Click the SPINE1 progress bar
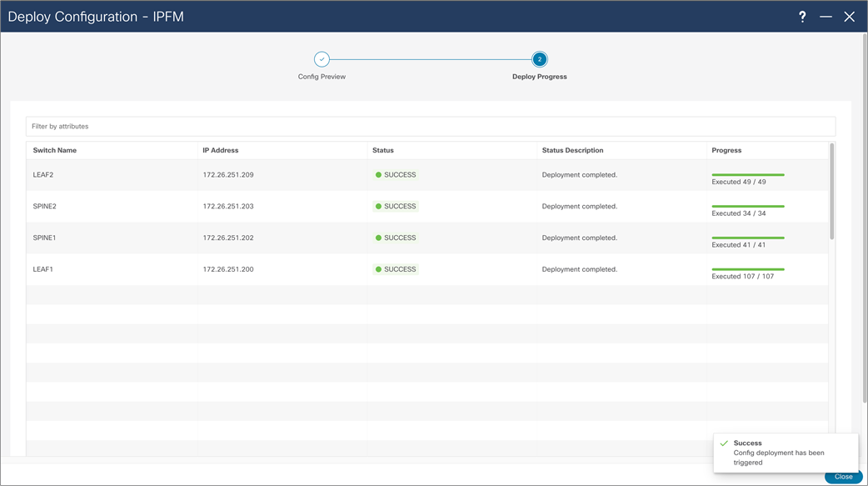 pyautogui.click(x=748, y=238)
